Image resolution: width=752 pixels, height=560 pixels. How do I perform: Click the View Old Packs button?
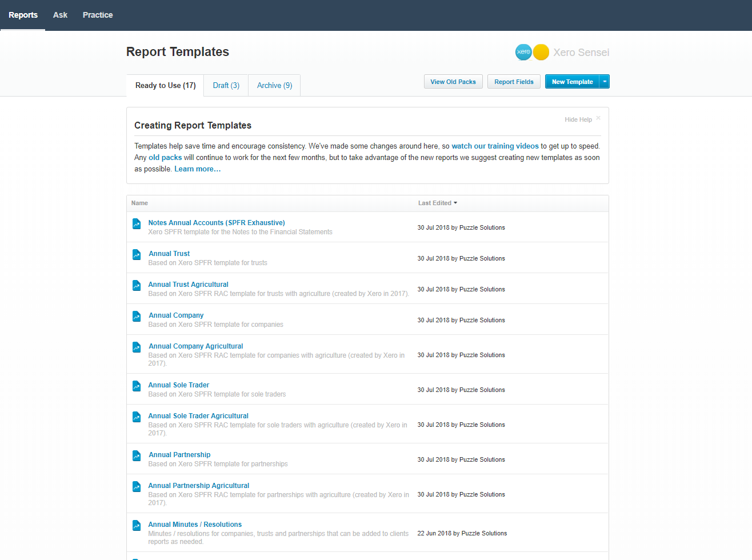[x=453, y=81]
